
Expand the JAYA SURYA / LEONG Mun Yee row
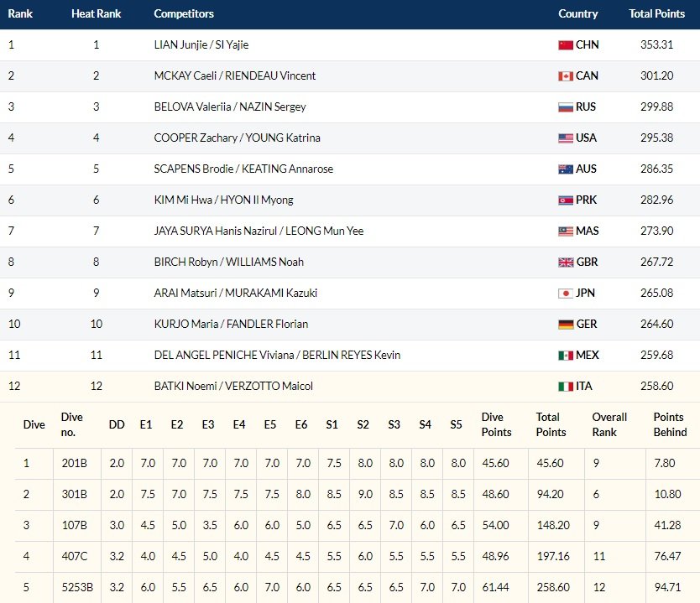coord(350,231)
